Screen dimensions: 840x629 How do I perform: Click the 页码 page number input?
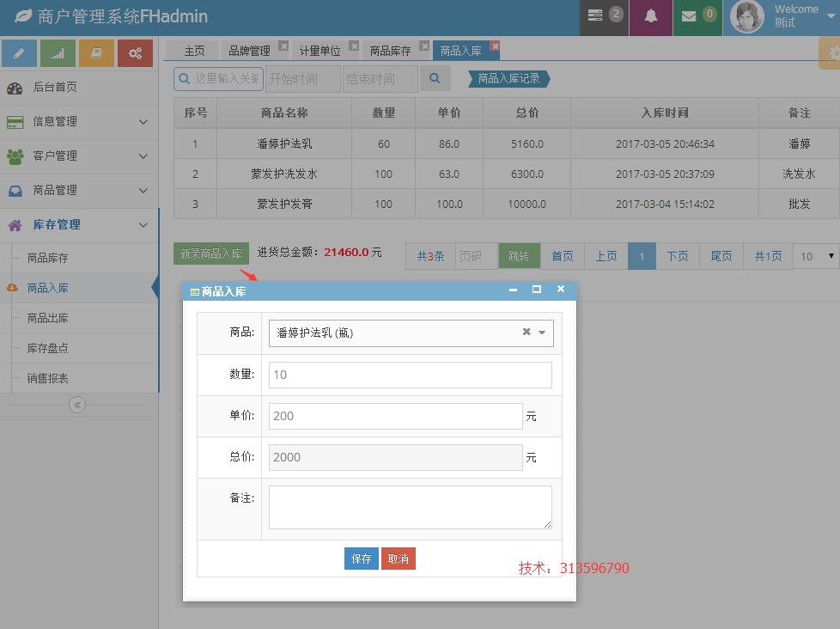[476, 256]
